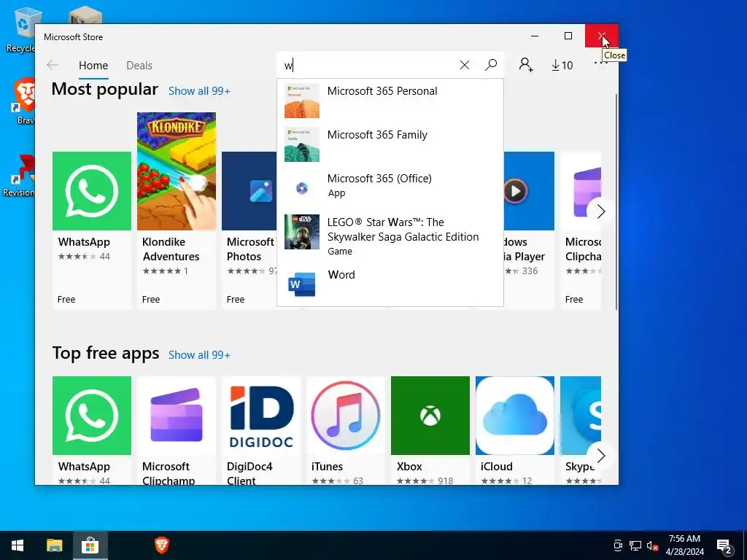Open the notification center icon
This screenshot has height=560, width=747.
(724, 547)
